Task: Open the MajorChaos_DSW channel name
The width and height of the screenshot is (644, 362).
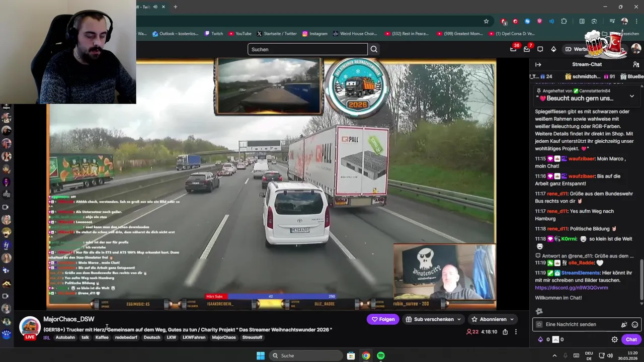Action: pos(68,319)
